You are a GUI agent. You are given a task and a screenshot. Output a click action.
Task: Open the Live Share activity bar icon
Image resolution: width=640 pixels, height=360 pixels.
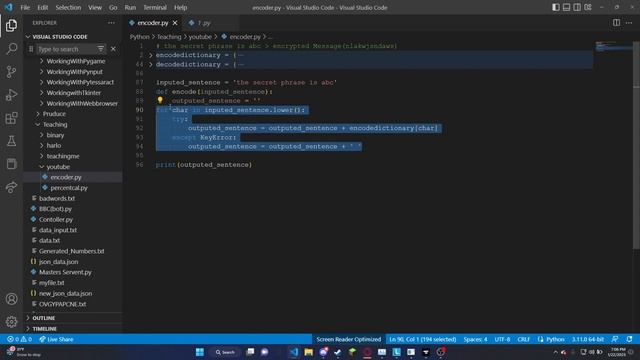(x=11, y=187)
